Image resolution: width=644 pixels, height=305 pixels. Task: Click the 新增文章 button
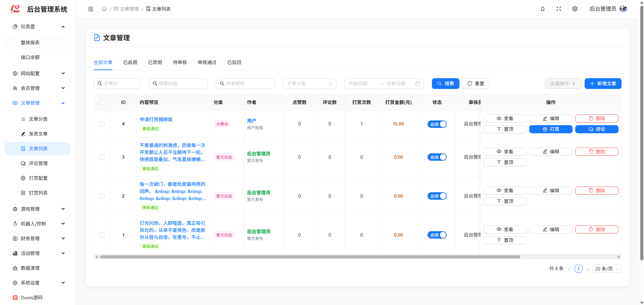click(x=603, y=84)
